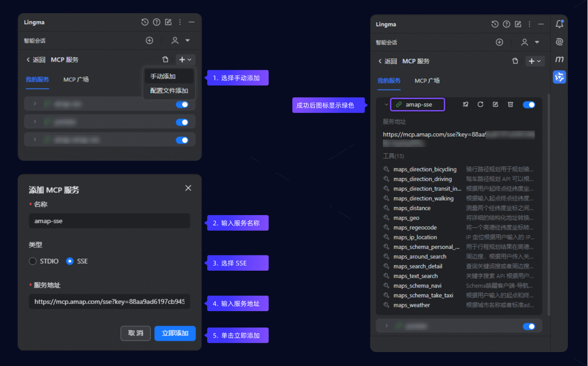Click the export file icon beside add in amap-sse panel
The height and width of the screenshot is (366, 588).
pyautogui.click(x=515, y=61)
